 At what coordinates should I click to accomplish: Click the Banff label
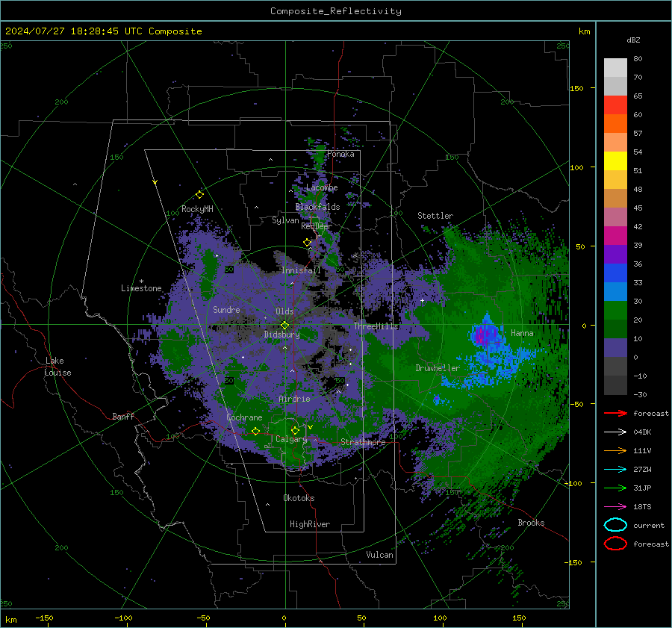pos(123,416)
